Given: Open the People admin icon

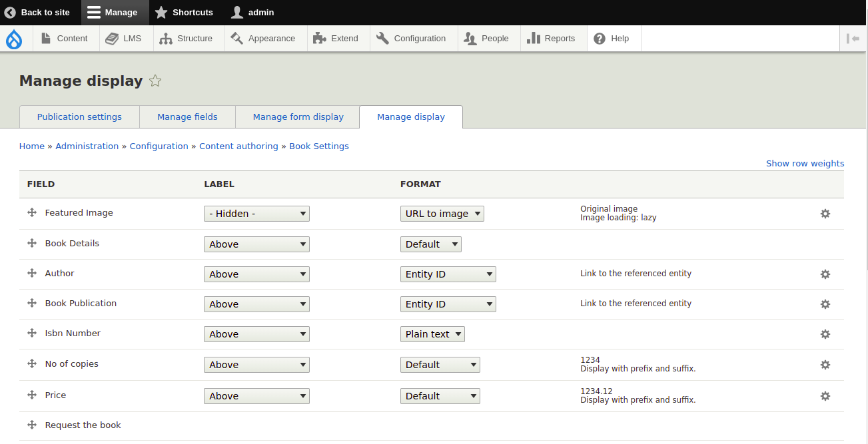Looking at the screenshot, I should [471, 38].
